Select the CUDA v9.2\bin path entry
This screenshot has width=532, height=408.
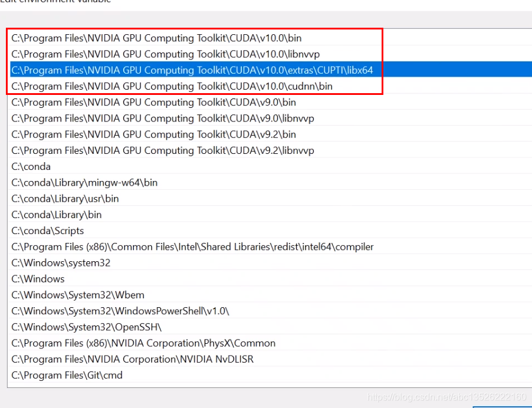(x=271, y=134)
